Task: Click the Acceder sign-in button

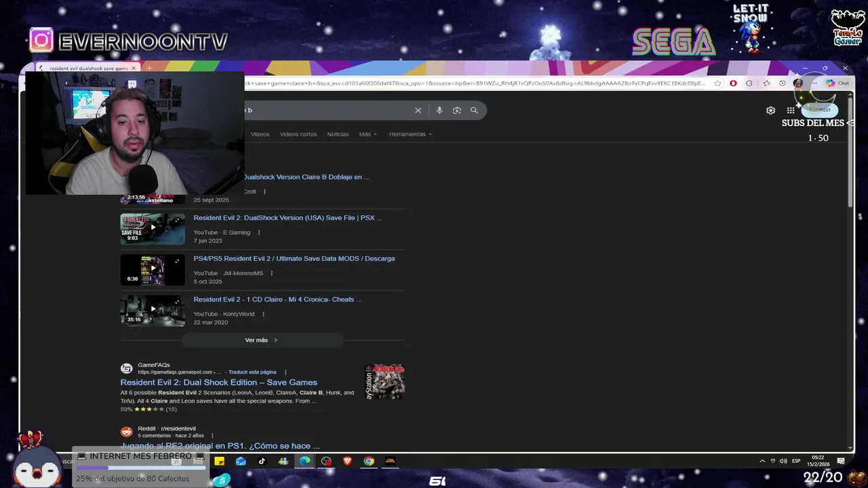Action: [x=819, y=110]
